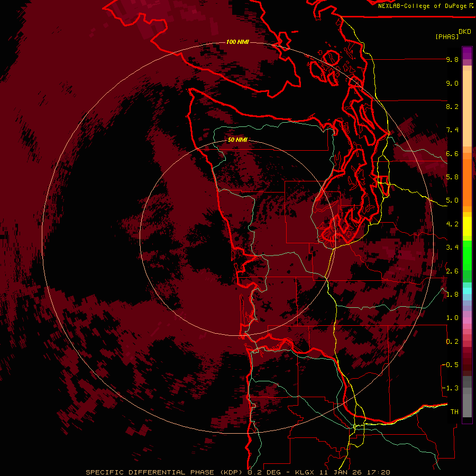Click the 2.6 value on the scale

(x=452, y=271)
